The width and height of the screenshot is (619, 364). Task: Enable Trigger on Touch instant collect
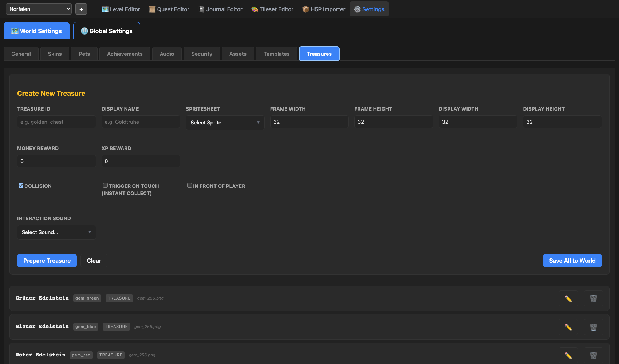point(105,186)
